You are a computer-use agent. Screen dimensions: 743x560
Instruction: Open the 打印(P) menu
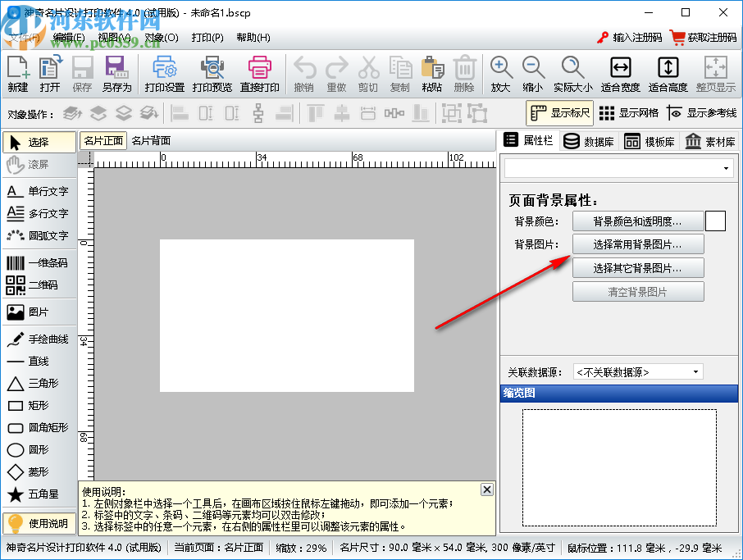[207, 38]
